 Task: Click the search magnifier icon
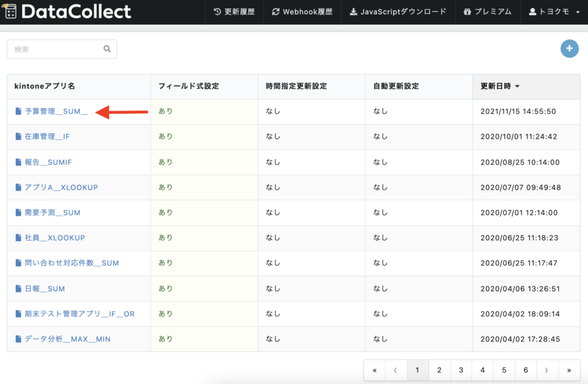click(x=107, y=49)
